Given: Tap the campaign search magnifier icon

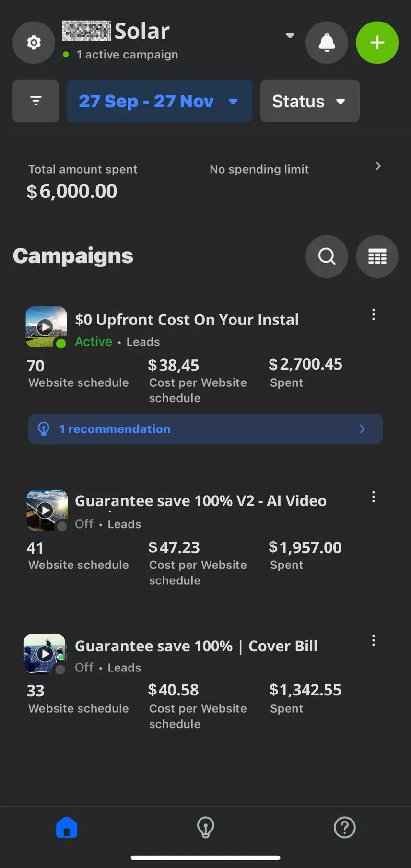Looking at the screenshot, I should [x=327, y=256].
